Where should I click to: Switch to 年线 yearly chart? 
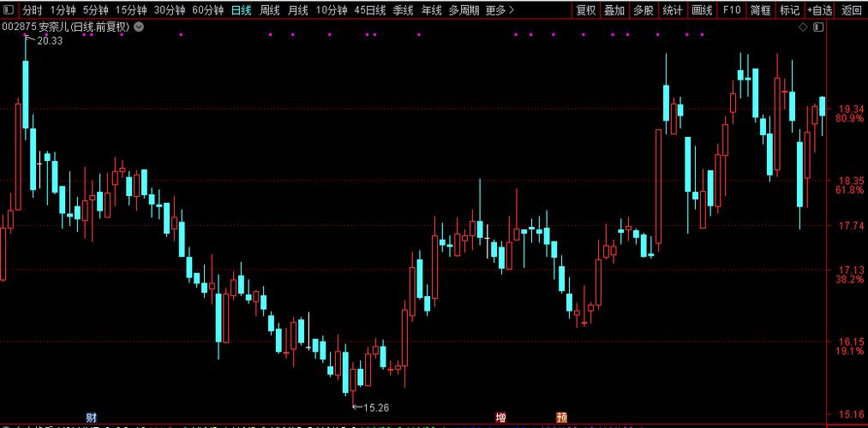[431, 10]
